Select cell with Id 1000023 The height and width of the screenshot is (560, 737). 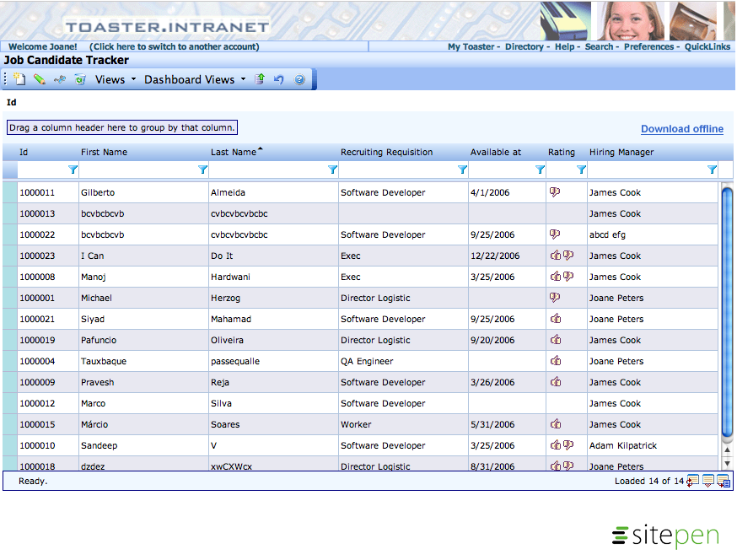pyautogui.click(x=48, y=256)
